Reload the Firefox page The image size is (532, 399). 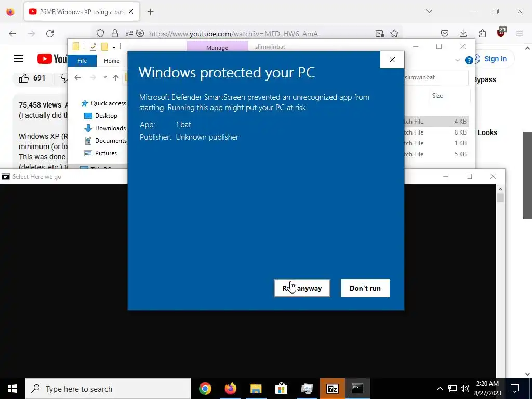(50, 34)
